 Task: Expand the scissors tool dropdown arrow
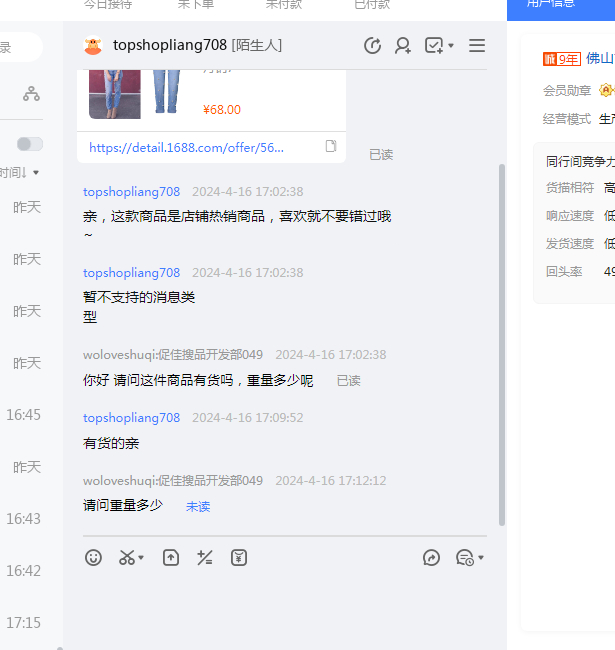pos(141,558)
